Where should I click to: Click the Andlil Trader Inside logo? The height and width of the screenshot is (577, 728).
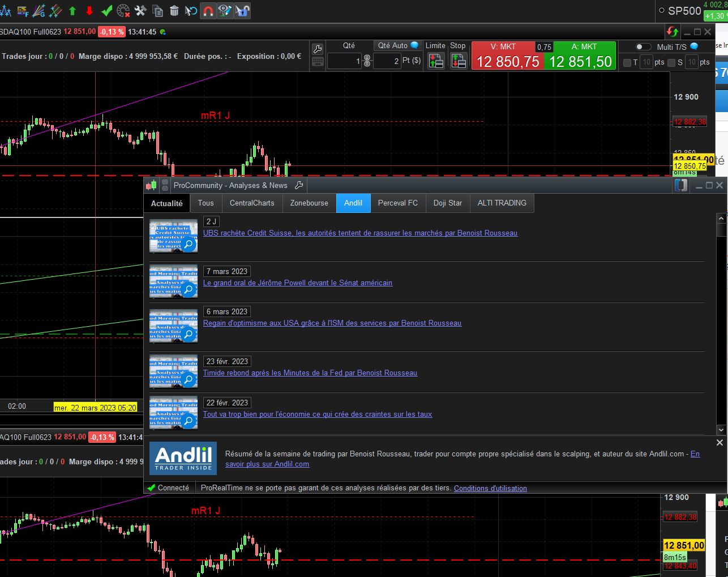click(183, 458)
